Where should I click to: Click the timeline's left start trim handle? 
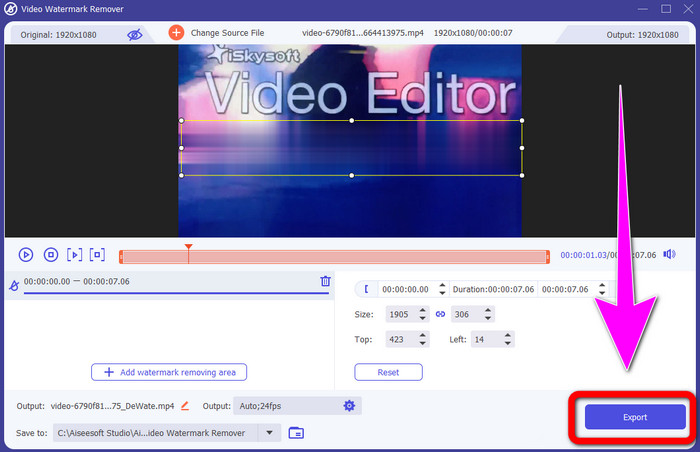121,257
